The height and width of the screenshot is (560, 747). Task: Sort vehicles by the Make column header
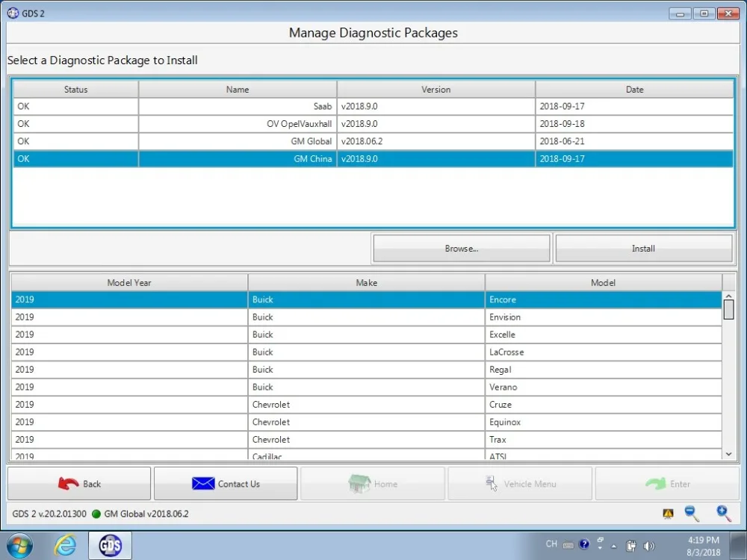pos(366,283)
